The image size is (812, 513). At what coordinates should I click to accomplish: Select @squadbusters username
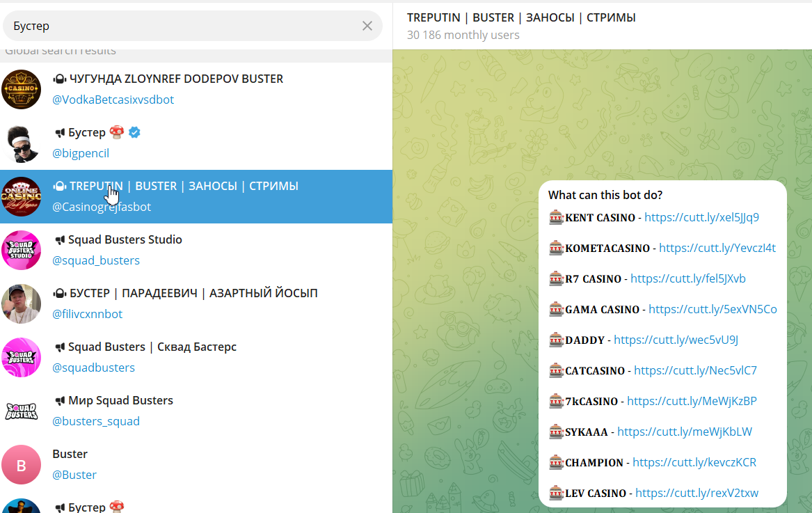93,368
